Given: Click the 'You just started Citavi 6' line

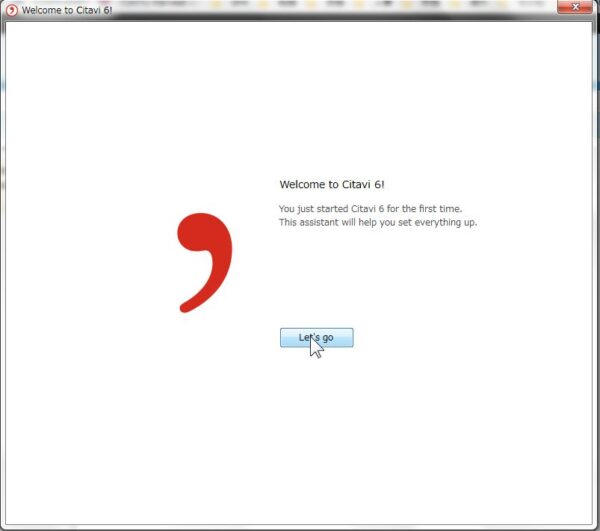Looking at the screenshot, I should pyautogui.click(x=370, y=209).
